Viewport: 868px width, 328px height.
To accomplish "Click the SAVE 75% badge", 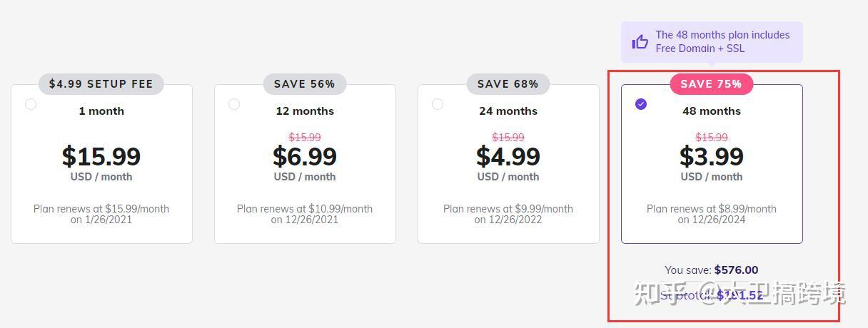I will [712, 83].
